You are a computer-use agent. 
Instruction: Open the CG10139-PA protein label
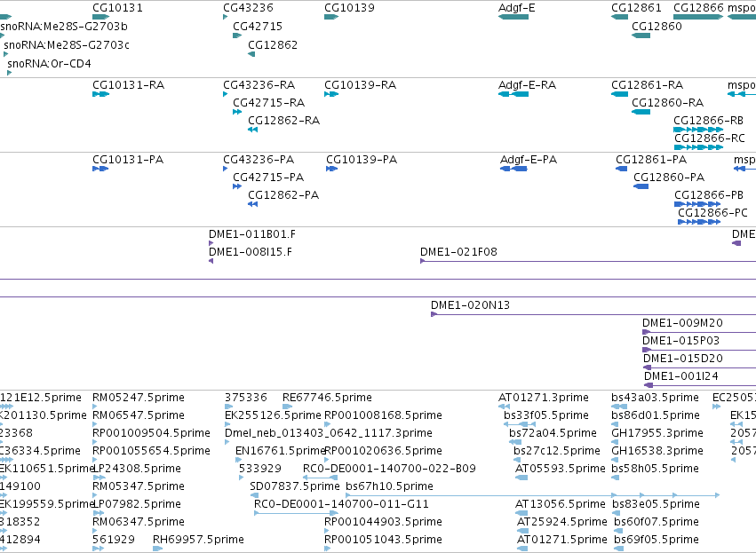coord(362,160)
